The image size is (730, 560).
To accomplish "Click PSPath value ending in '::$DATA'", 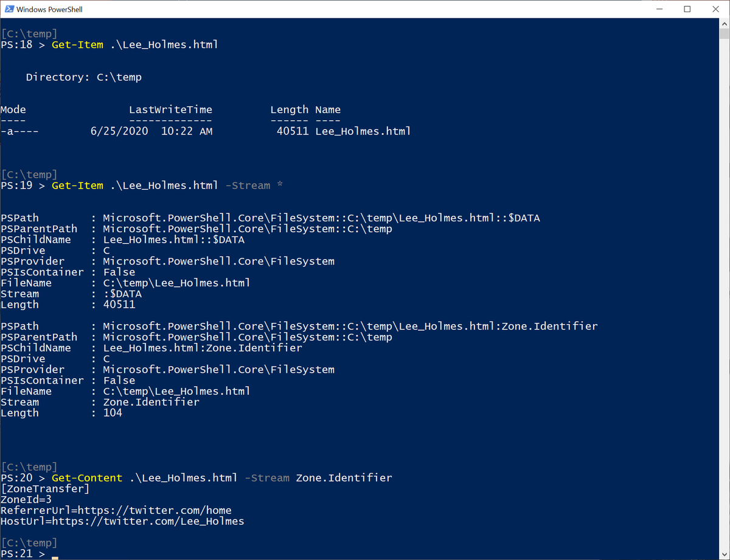I will tap(321, 218).
